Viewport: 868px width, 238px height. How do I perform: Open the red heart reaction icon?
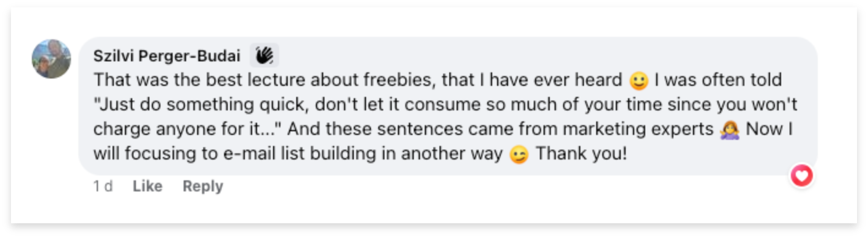[x=802, y=177]
